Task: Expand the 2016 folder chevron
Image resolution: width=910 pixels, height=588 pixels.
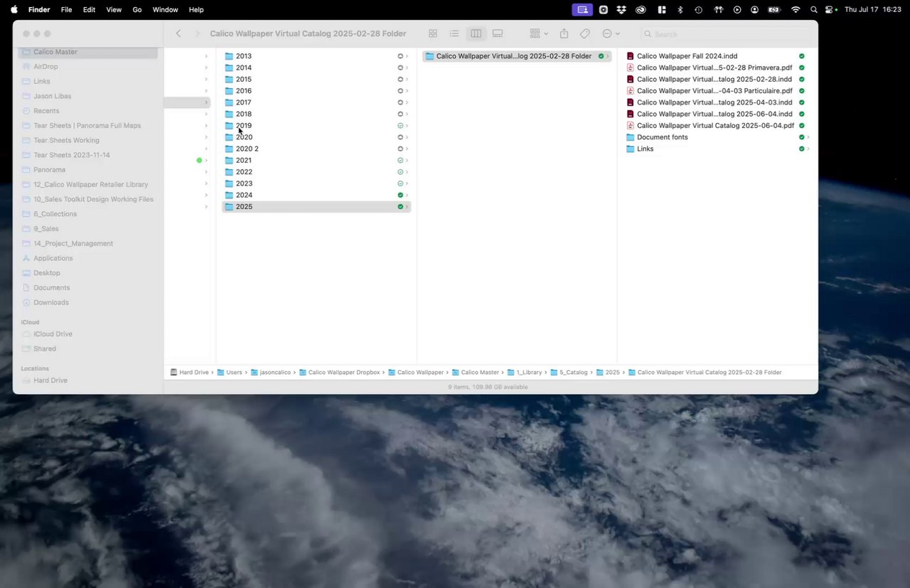Action: (407, 91)
